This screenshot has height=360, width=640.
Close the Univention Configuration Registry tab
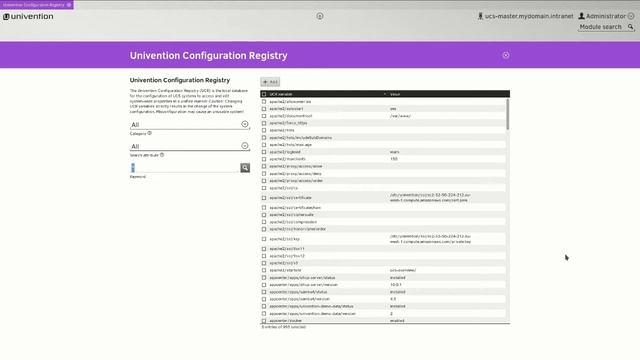[69, 4]
